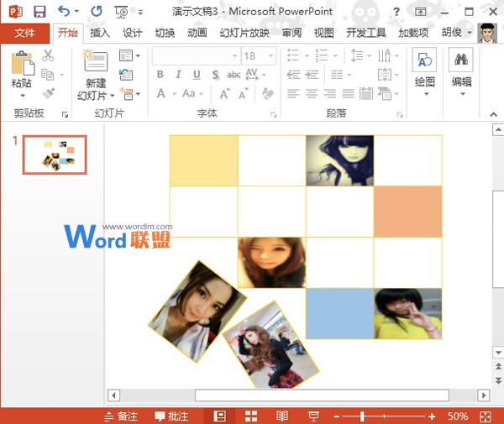The image size is (504, 424).
Task: Click the 胡俊 account name
Action: pos(452,32)
